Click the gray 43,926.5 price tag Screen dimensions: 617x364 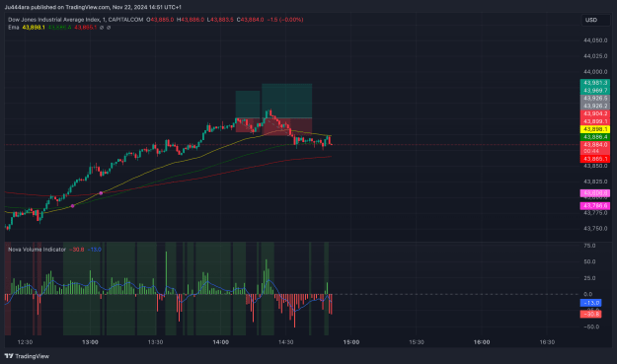[595, 99]
